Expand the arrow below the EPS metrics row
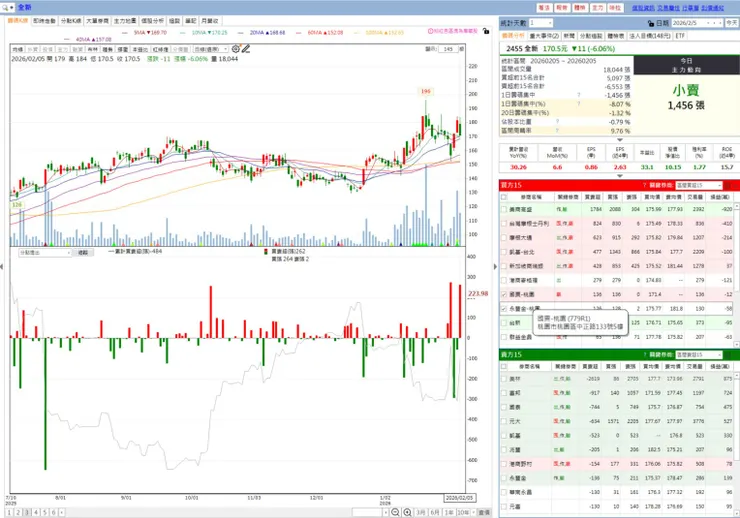Viewport: 740px width, 518px height. point(620,175)
